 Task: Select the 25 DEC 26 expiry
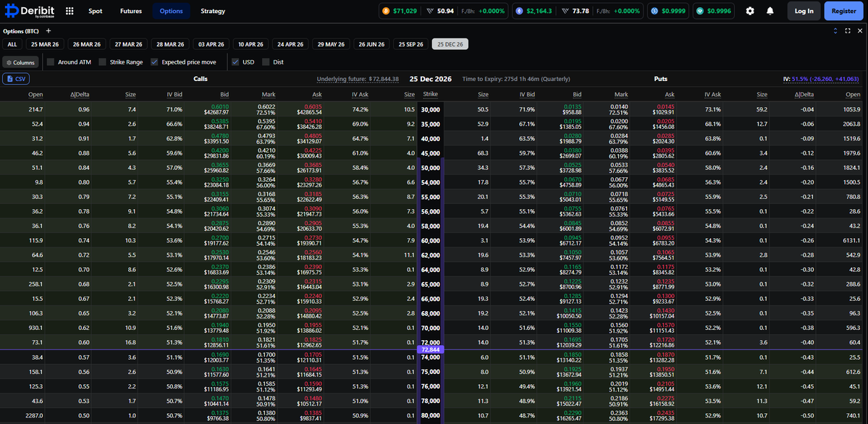coord(450,44)
